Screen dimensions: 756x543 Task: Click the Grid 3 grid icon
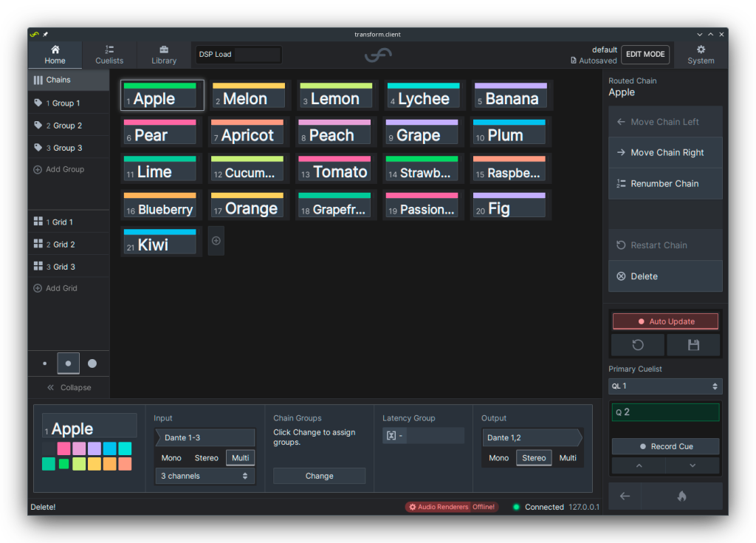[38, 266]
